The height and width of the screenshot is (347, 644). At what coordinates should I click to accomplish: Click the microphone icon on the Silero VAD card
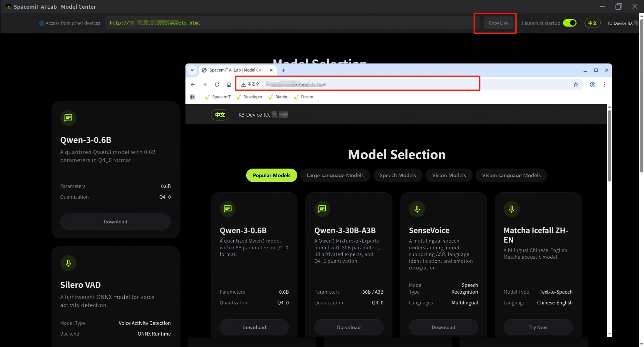[68, 263]
